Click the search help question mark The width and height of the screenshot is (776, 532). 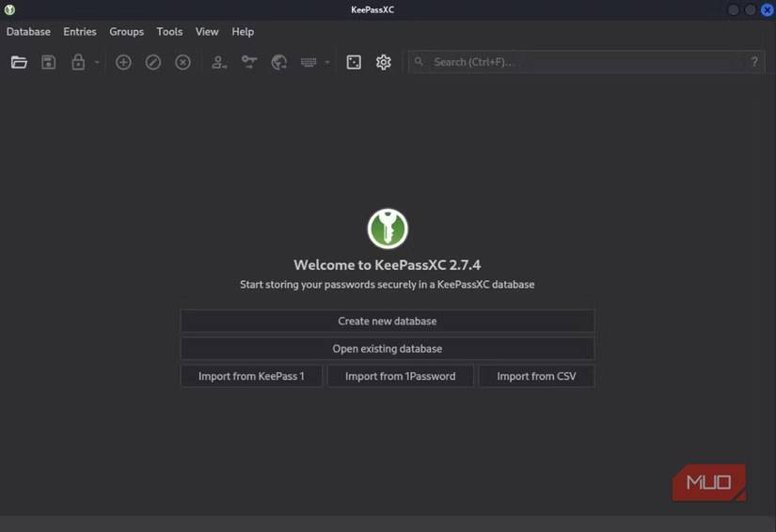click(754, 62)
